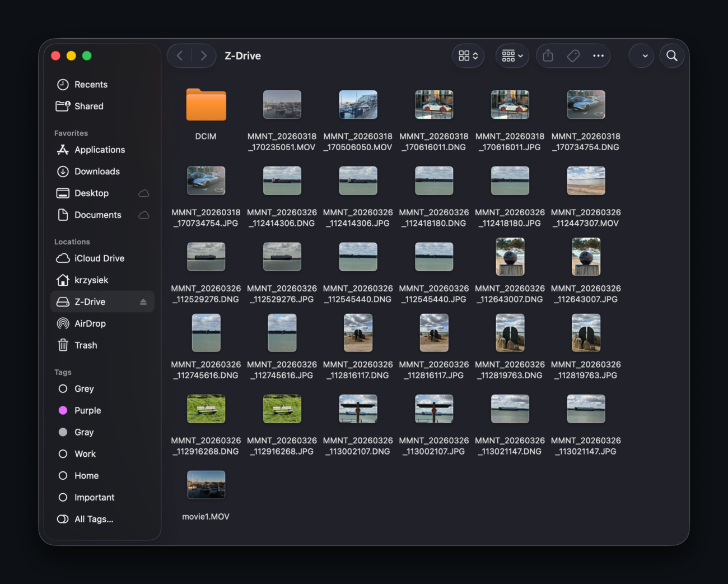
Task: Open the icon view switcher dropdown
Action: 468,56
